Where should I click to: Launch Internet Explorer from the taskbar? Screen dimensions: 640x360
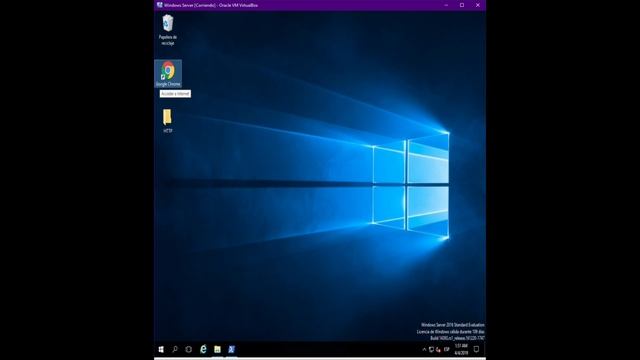203,349
